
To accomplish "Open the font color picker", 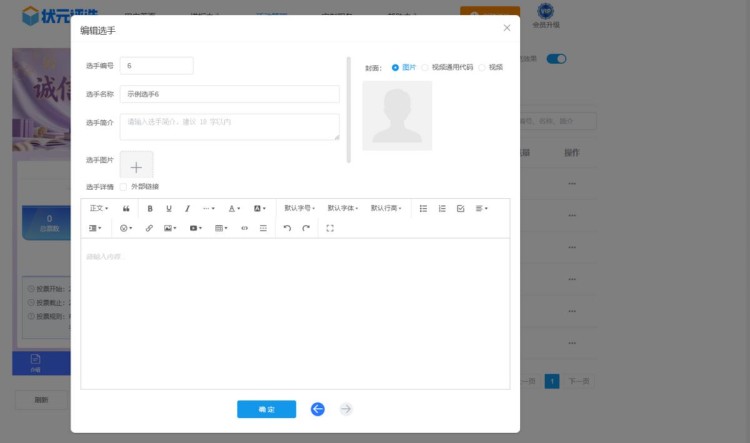I will point(234,208).
